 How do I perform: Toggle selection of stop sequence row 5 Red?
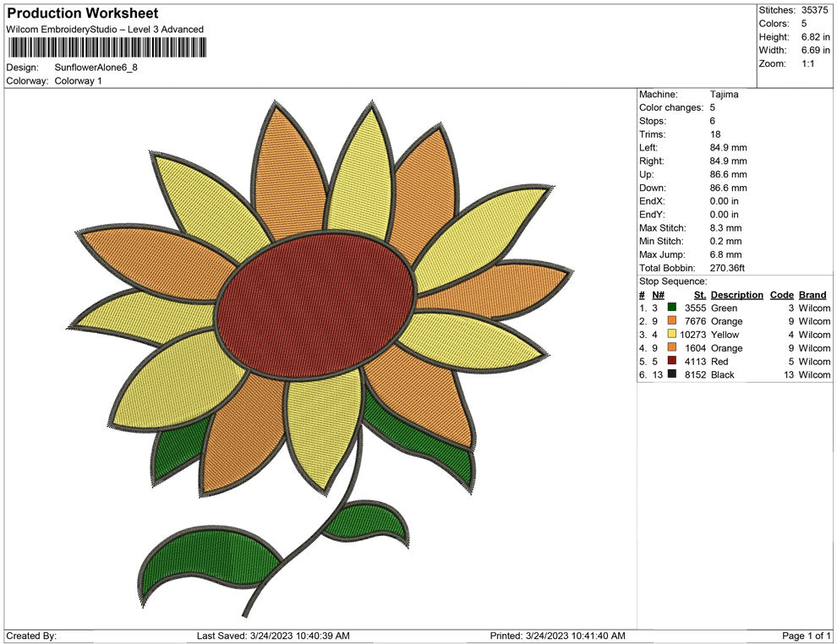(x=736, y=362)
